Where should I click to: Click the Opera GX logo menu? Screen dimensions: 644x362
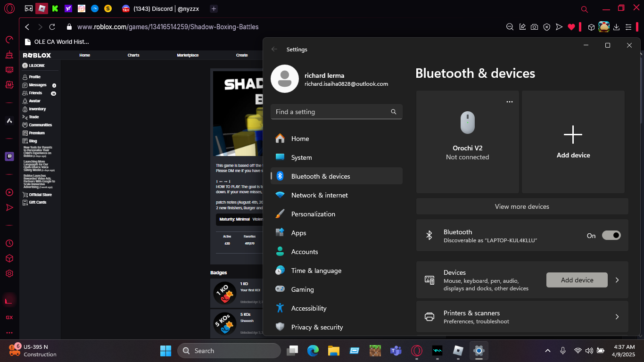[9, 8]
